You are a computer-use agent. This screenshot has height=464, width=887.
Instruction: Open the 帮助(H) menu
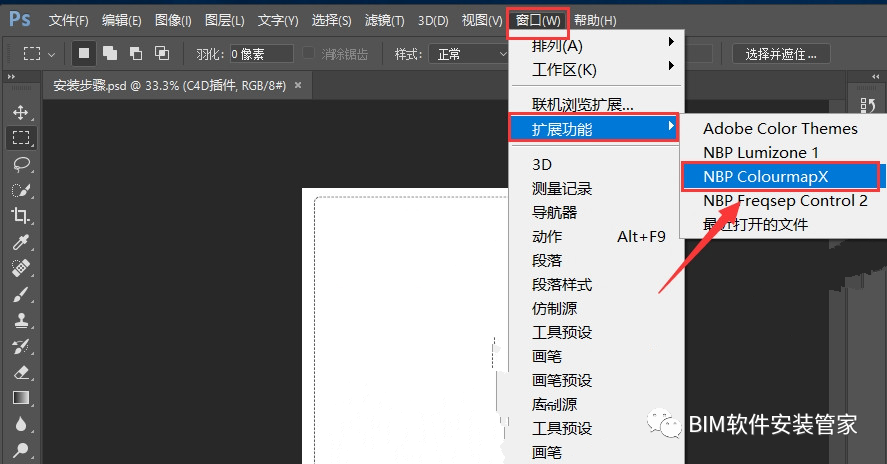(x=595, y=21)
